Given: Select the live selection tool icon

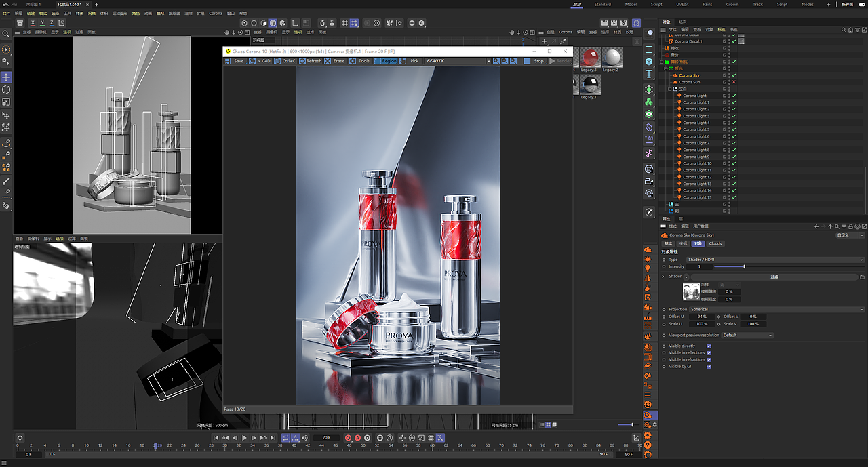Looking at the screenshot, I should click(x=6, y=49).
